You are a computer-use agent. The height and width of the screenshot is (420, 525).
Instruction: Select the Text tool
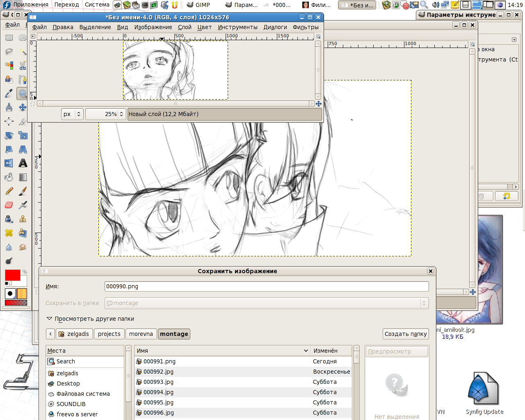(x=23, y=163)
